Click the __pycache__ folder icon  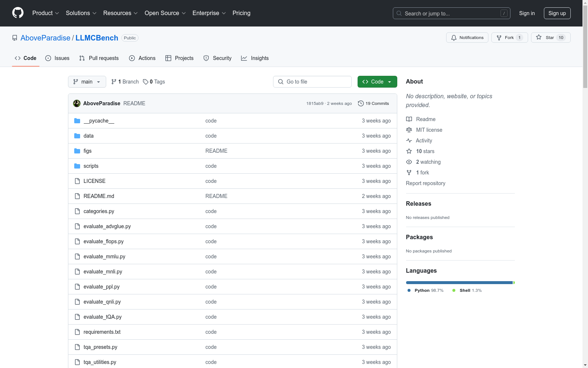click(x=77, y=121)
